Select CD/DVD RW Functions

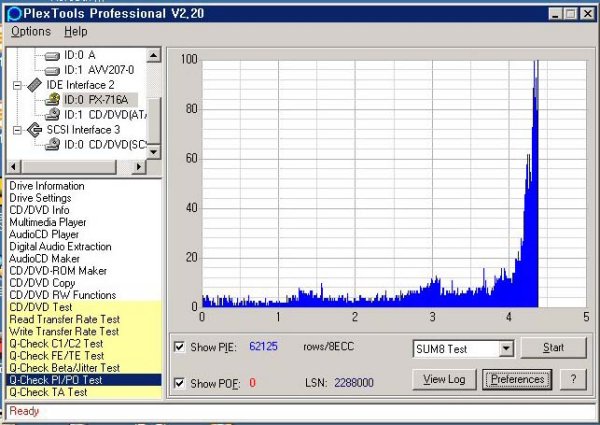pos(62,295)
